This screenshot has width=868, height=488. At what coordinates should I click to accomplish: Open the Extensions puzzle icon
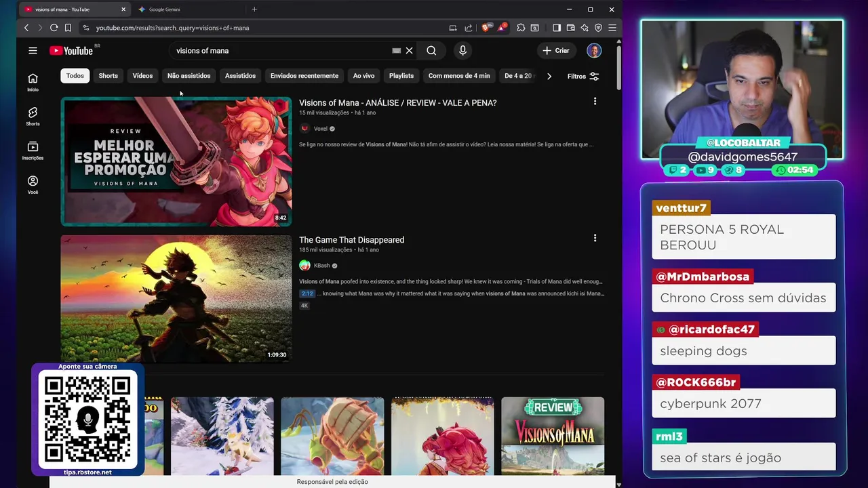(x=521, y=28)
